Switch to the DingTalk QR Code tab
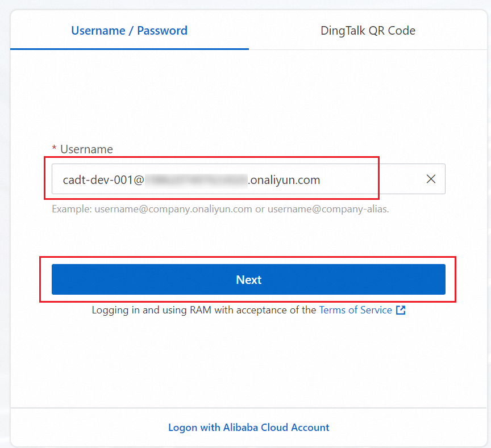This screenshot has width=491, height=448. coord(368,31)
